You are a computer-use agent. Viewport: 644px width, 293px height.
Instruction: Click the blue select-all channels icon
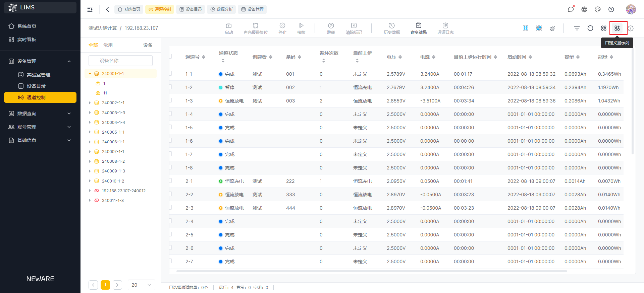526,28
